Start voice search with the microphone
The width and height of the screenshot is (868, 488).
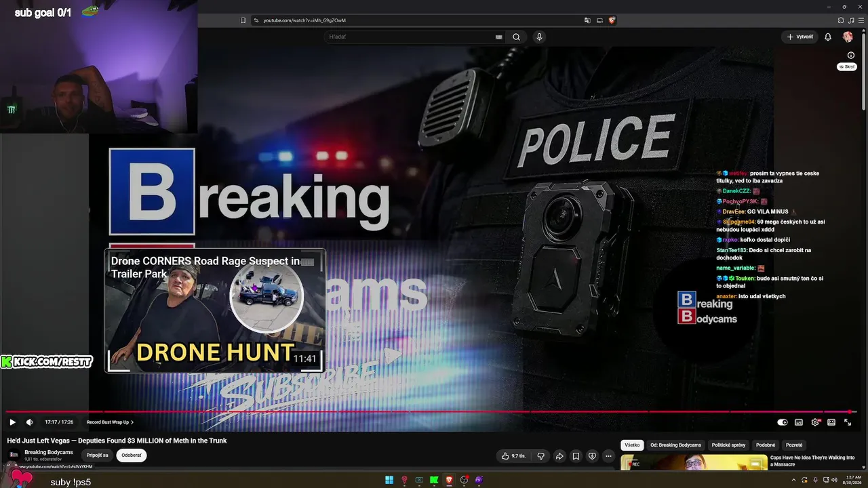(x=539, y=37)
